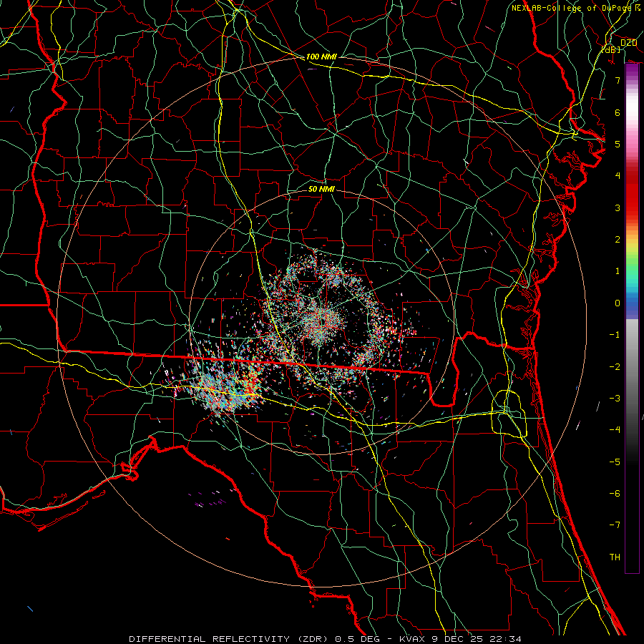This screenshot has width=644, height=644.
Task: Click the '-1' legend scale value
Action: point(615,335)
